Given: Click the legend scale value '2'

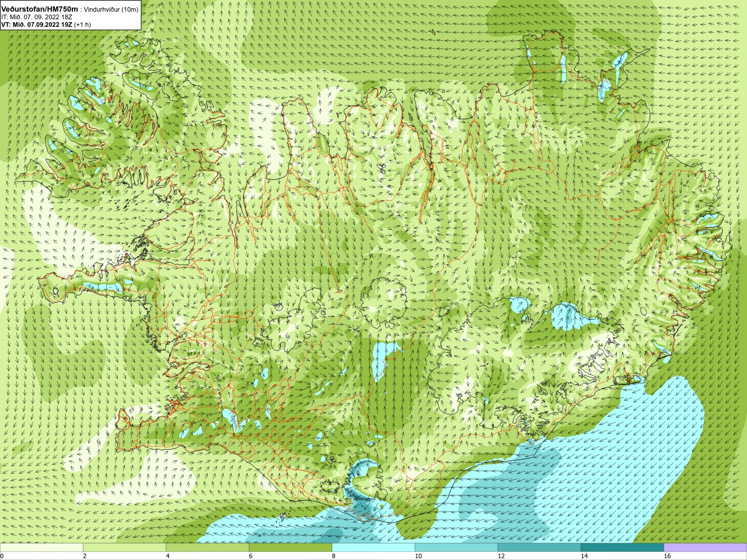Looking at the screenshot, I should click(85, 556).
